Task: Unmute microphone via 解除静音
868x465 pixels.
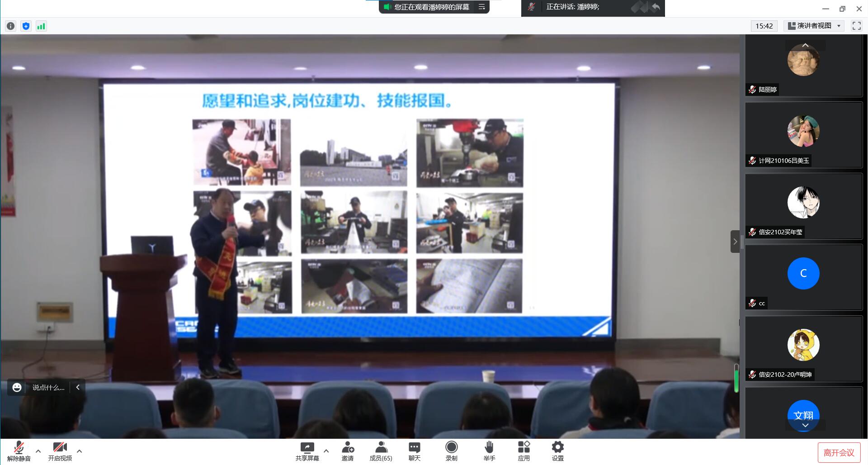Action: [x=19, y=451]
